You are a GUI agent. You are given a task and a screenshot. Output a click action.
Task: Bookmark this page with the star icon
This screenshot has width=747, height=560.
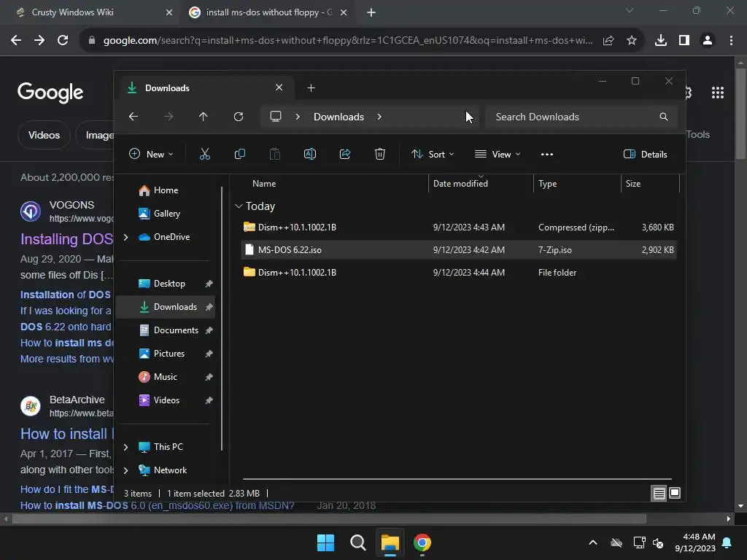(x=632, y=41)
